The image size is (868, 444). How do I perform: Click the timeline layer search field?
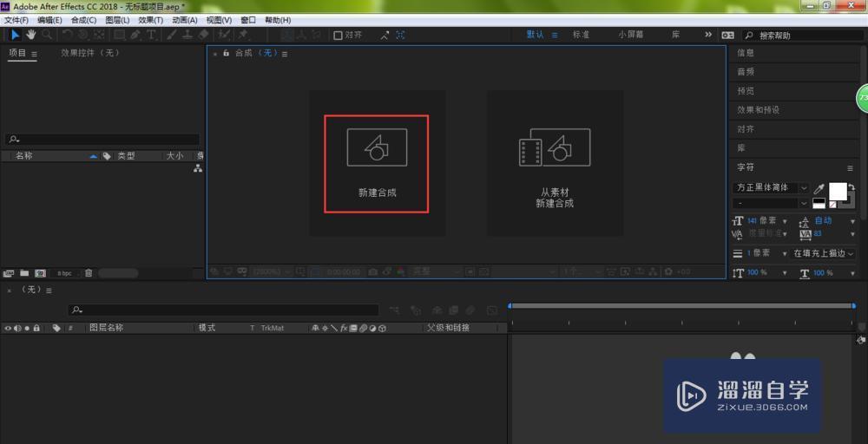point(223,310)
